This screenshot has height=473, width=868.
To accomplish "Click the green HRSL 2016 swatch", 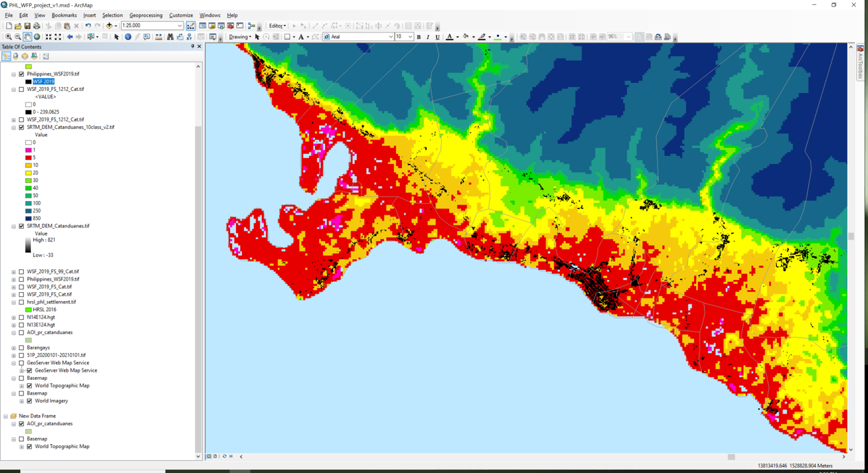I will point(29,310).
